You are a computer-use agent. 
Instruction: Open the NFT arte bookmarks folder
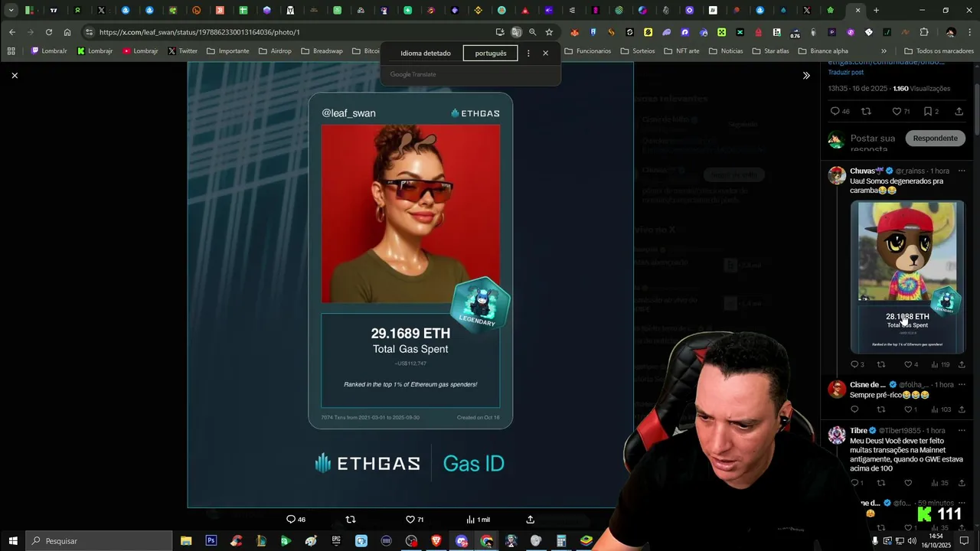click(x=681, y=51)
